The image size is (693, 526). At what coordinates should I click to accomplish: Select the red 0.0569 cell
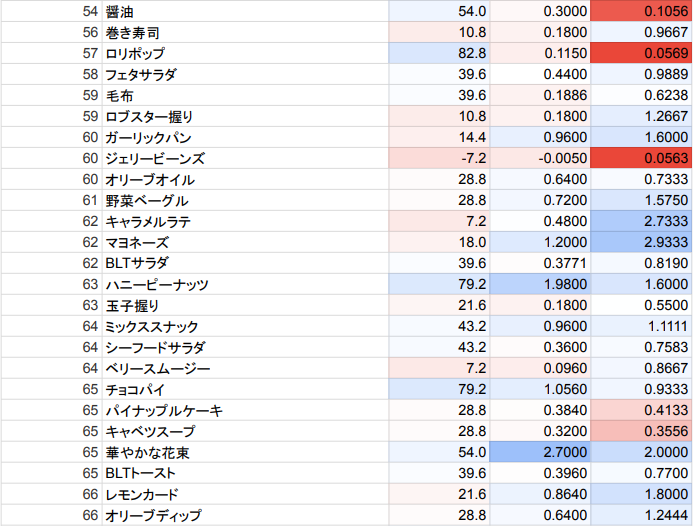641,52
